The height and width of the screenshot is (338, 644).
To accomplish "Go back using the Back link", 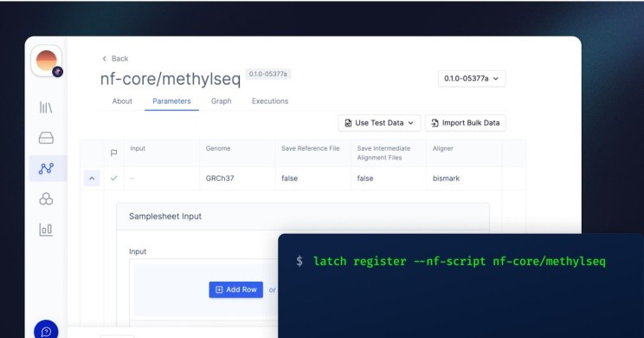I will pyautogui.click(x=115, y=58).
